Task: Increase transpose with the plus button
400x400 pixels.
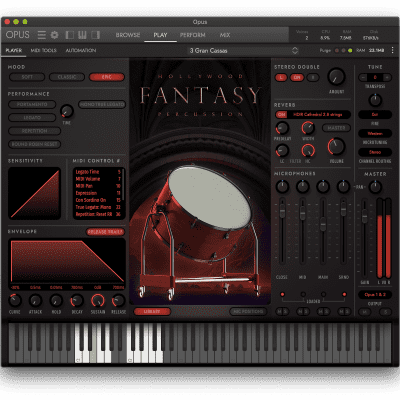Action: pos(387,77)
